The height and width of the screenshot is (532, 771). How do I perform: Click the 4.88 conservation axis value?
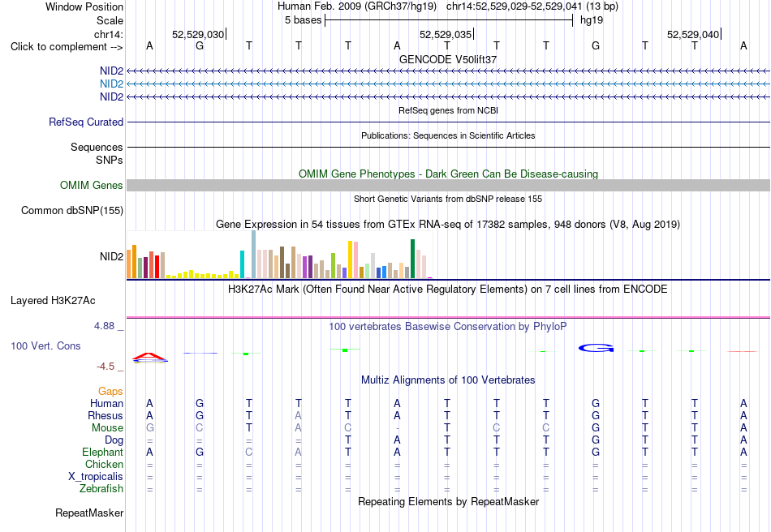[x=104, y=326]
